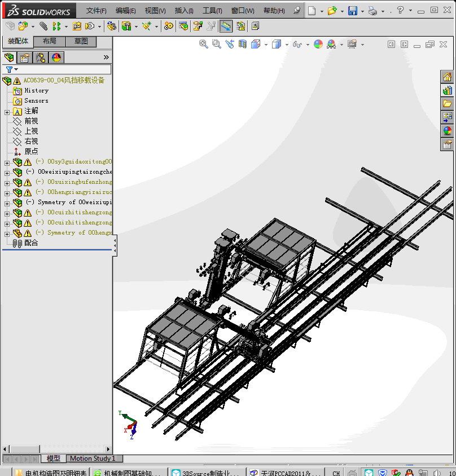The image size is (456, 476).
Task: Expand the 00weixiupingtaizongche component node
Action: coord(7,173)
